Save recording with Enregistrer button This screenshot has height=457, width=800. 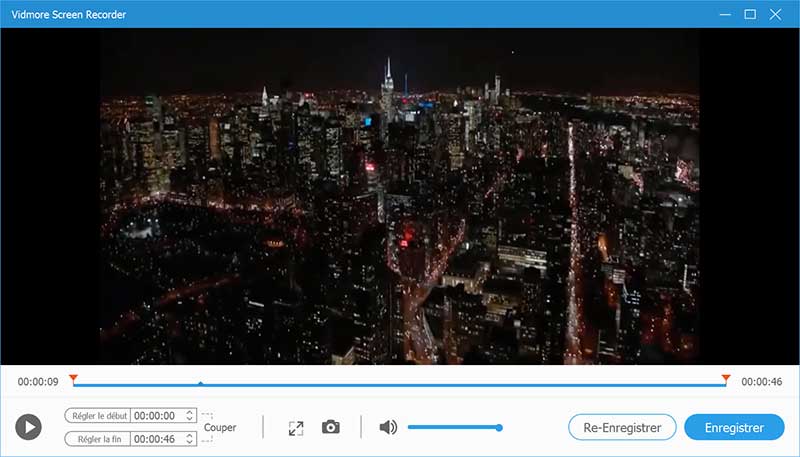click(735, 427)
